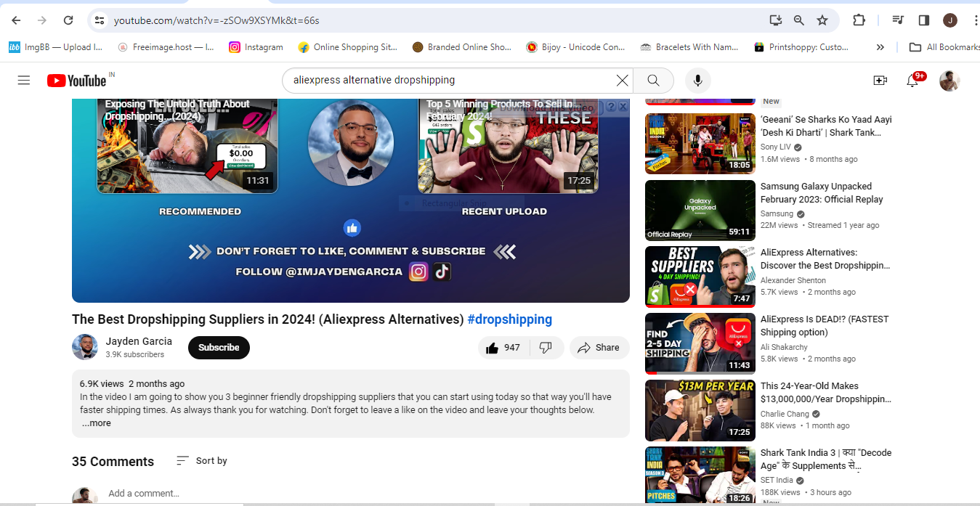Image resolution: width=980 pixels, height=506 pixels.
Task: Open Find 2-5 Day Shipping thumbnail
Action: 700,344
